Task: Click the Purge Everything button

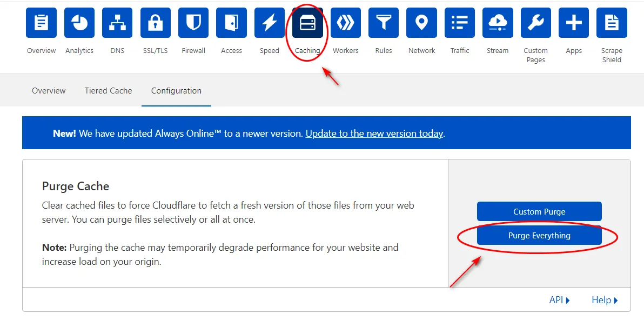Action: [539, 235]
